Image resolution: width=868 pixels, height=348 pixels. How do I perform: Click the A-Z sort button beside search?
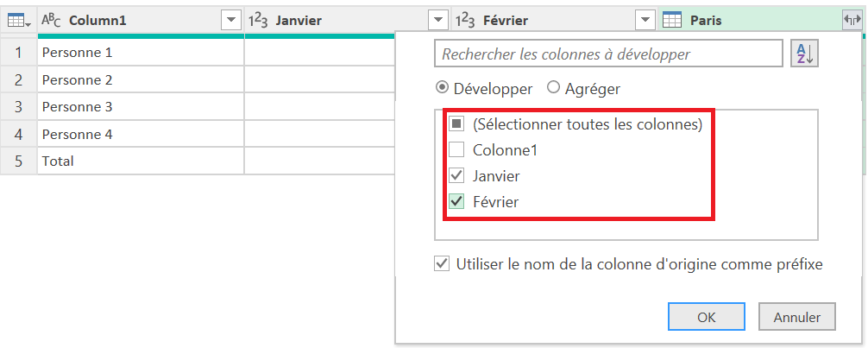[804, 54]
